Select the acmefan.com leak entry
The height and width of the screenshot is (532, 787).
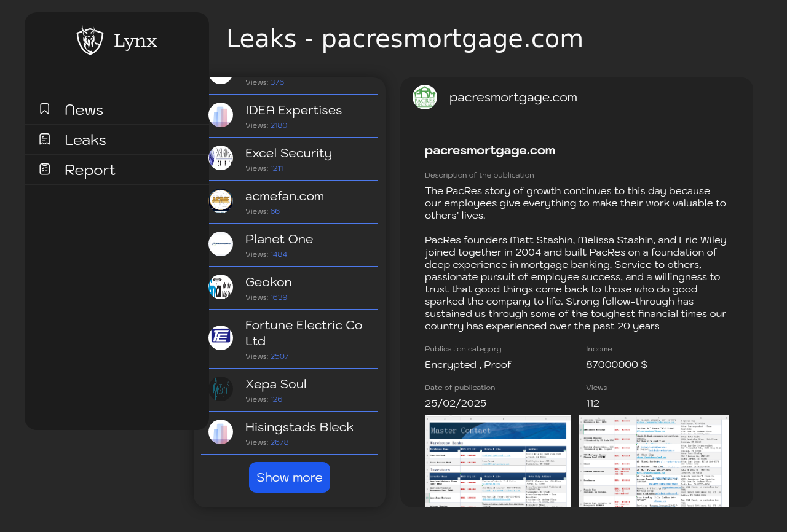[290, 202]
